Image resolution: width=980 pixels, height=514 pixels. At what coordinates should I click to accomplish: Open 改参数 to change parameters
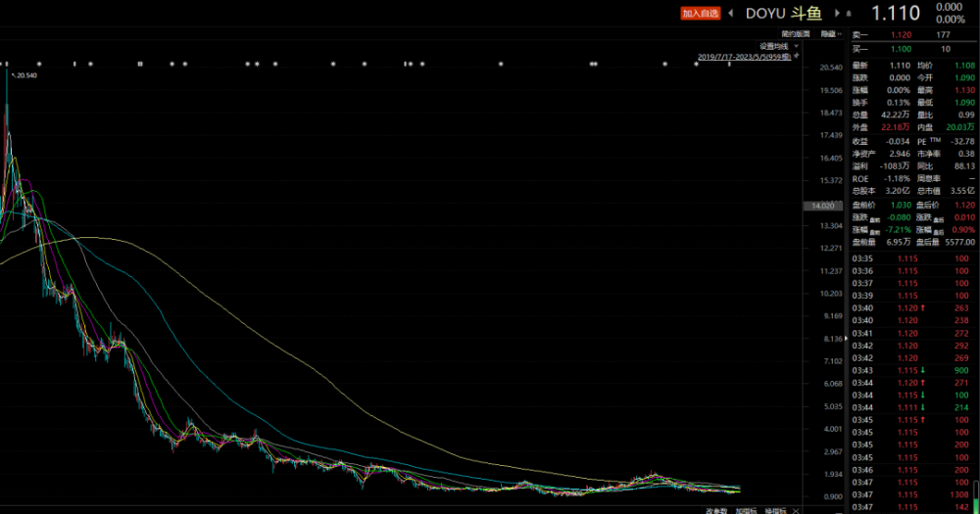point(717,511)
